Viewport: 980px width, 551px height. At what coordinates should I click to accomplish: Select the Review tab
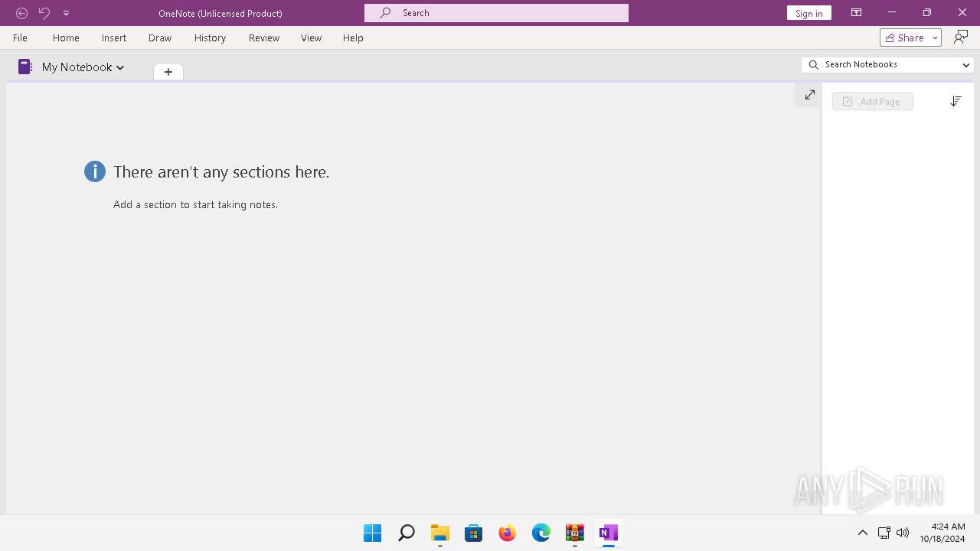(264, 37)
